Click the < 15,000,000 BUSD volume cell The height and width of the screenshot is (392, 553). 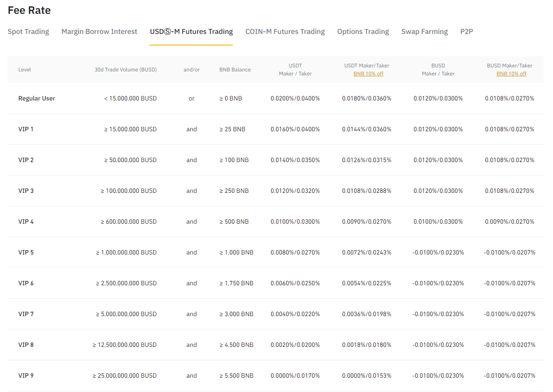coord(130,98)
